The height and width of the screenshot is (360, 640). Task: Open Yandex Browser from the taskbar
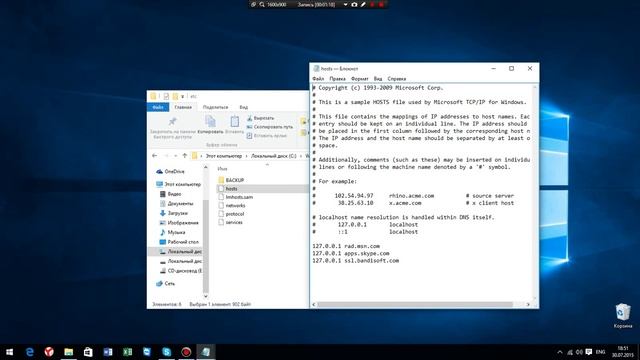[x=49, y=352]
